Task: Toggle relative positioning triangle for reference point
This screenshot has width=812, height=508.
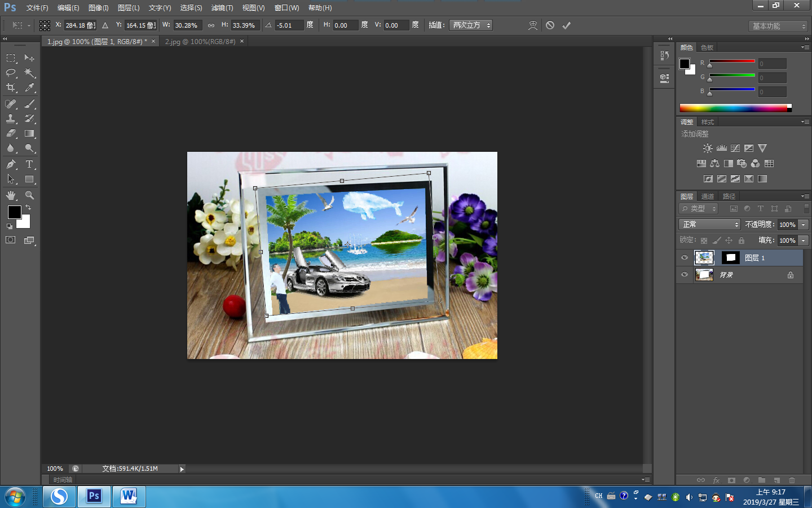Action: click(x=105, y=25)
